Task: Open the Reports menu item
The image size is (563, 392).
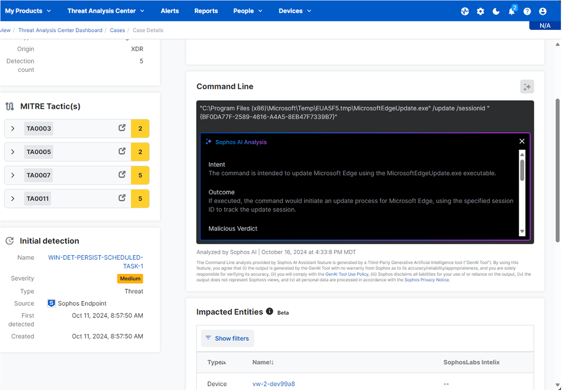Action: pyautogui.click(x=206, y=11)
